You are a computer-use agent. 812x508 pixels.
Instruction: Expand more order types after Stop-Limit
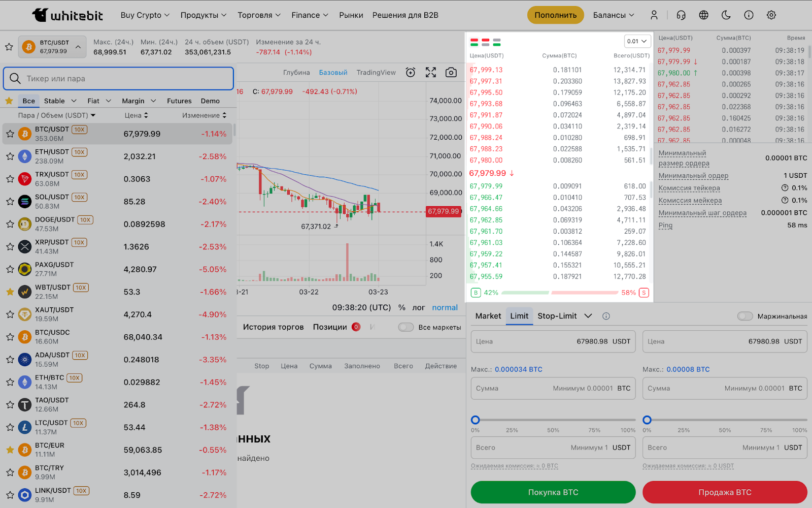pyautogui.click(x=588, y=316)
